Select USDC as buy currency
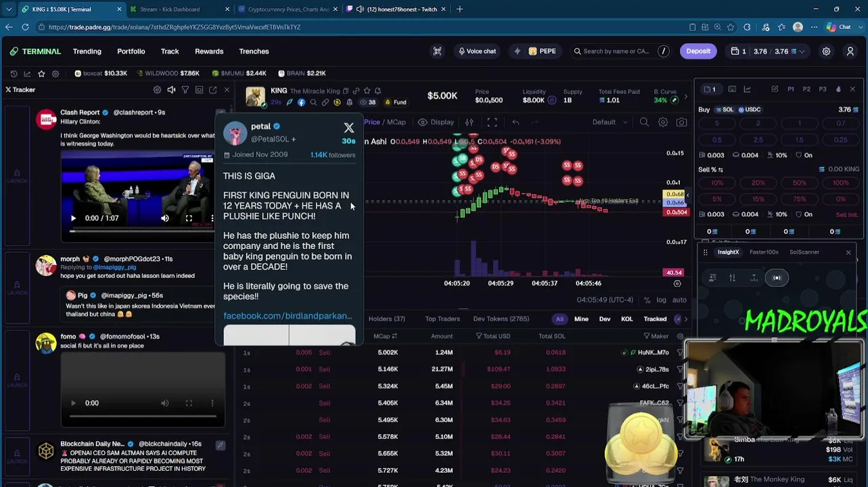The width and height of the screenshot is (868, 487). pyautogui.click(x=749, y=110)
